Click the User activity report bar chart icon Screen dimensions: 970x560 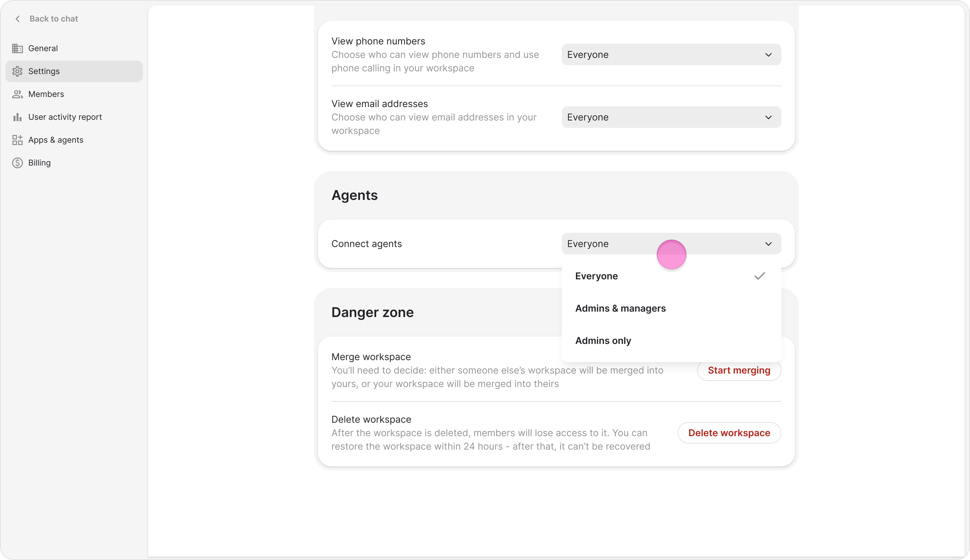(x=17, y=117)
